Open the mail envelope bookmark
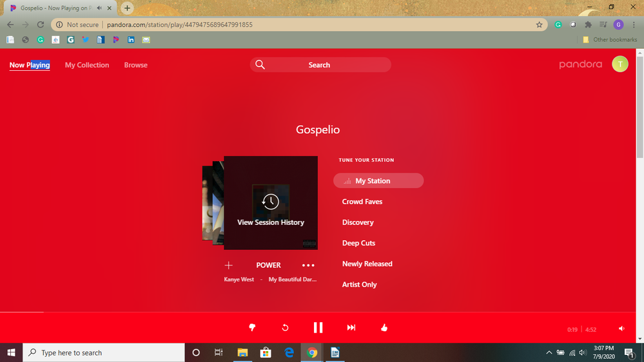 (x=146, y=40)
